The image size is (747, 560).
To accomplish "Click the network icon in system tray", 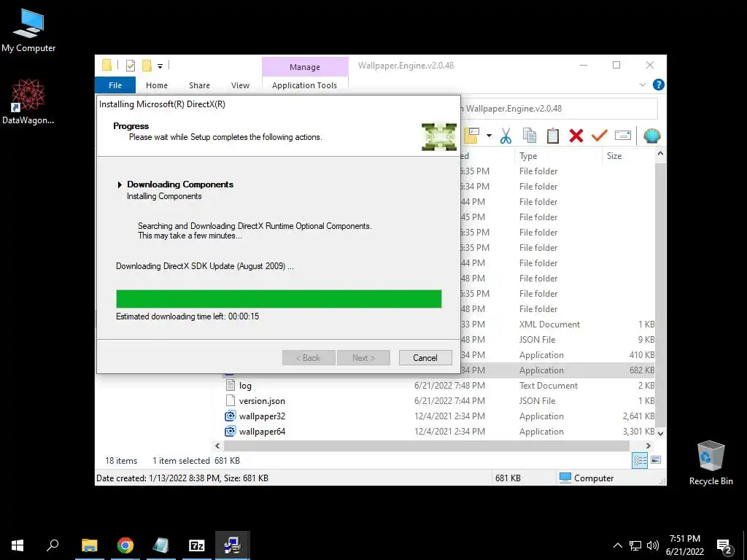I will (x=635, y=545).
